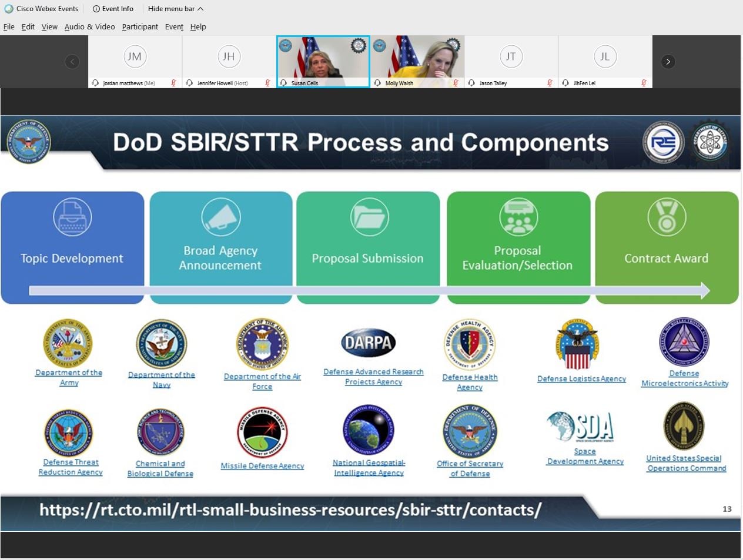Screen dimensions: 743x560
Task: Click the SDA Space Development Agency logo
Action: (581, 427)
